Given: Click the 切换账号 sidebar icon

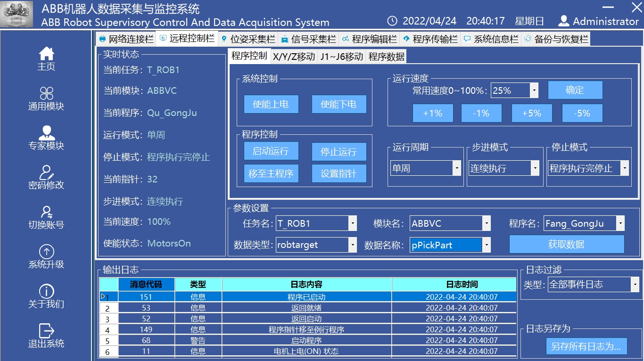Looking at the screenshot, I should [46, 212].
